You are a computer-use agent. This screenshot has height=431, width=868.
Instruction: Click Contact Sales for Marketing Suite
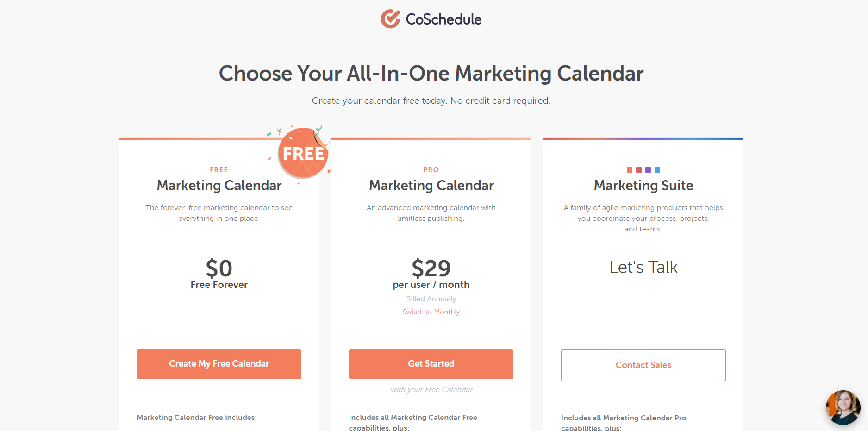coord(643,365)
